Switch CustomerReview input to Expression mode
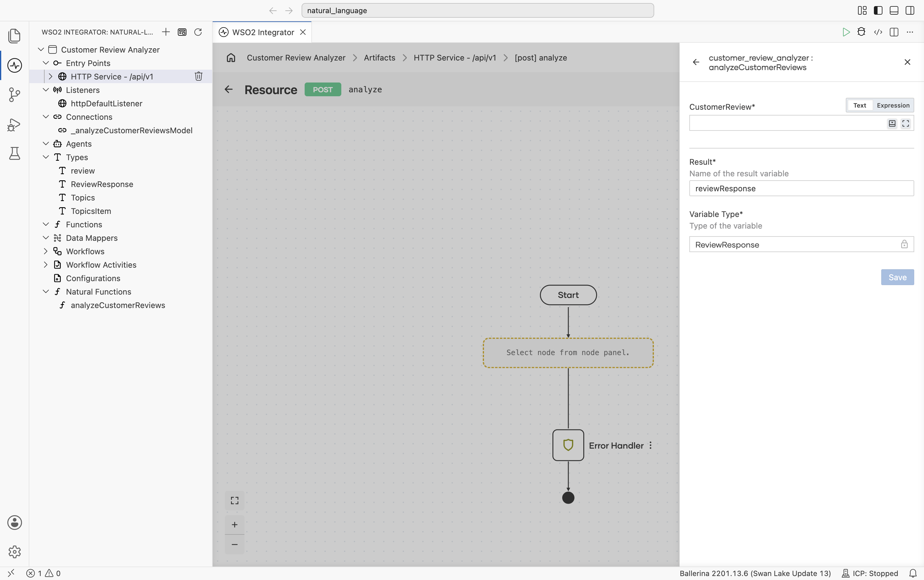The height and width of the screenshot is (580, 924). (893, 105)
